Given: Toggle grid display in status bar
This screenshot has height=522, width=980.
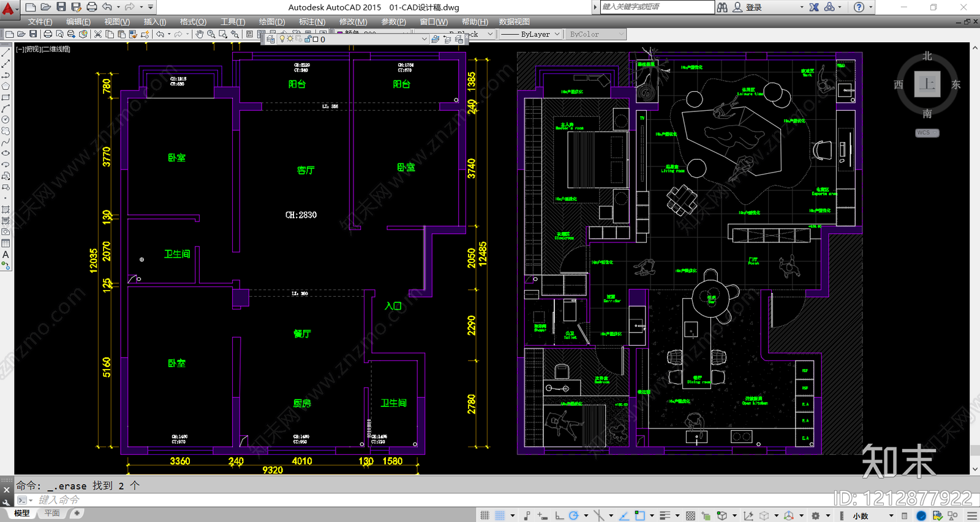Looking at the screenshot, I should [x=484, y=516].
